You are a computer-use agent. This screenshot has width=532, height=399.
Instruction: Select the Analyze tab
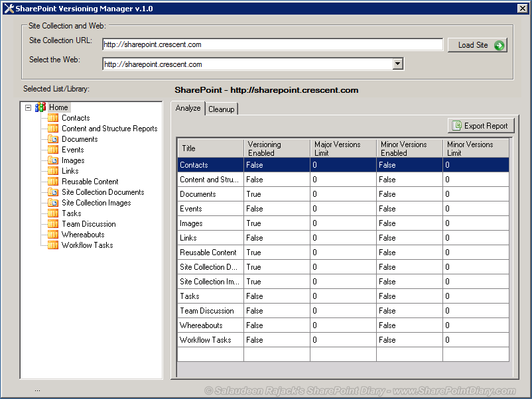(188, 108)
